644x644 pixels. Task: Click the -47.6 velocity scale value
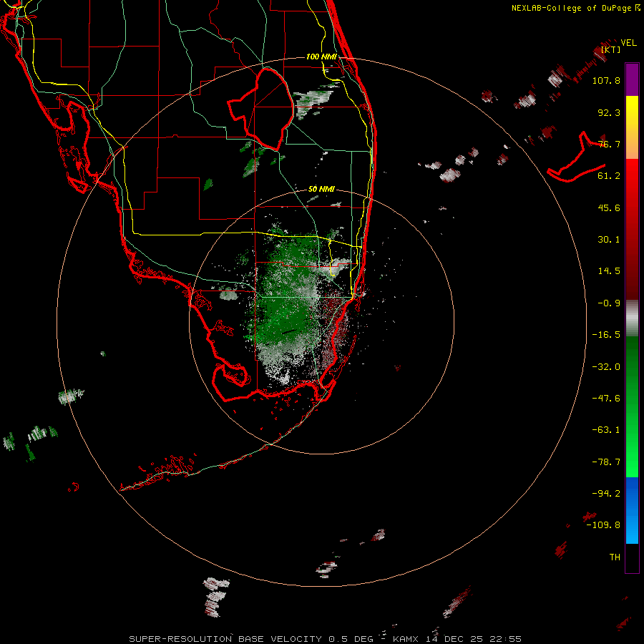point(606,399)
